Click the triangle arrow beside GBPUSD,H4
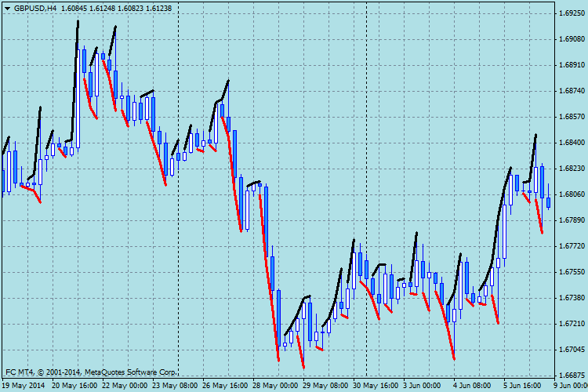The height and width of the screenshot is (392, 588). pyautogui.click(x=7, y=8)
